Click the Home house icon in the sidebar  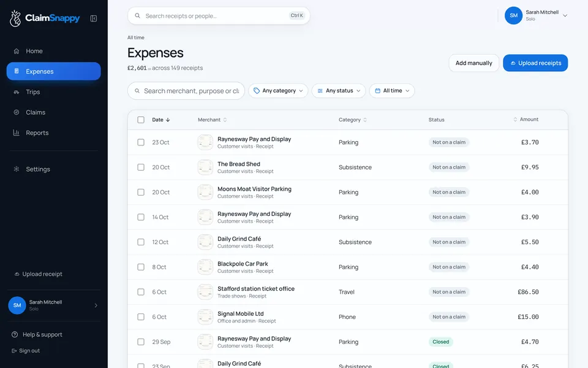[x=17, y=51]
